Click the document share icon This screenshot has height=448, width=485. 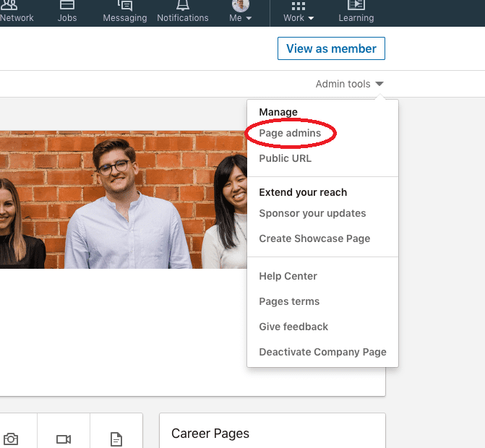[116, 439]
